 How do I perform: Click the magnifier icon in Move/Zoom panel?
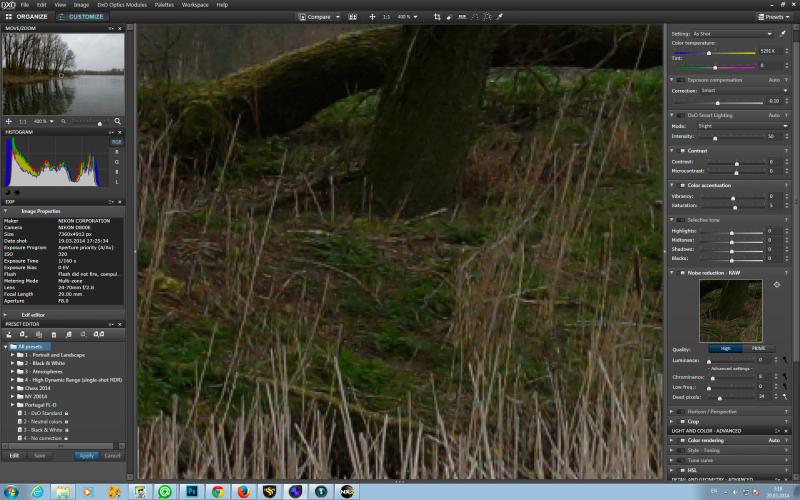point(118,121)
